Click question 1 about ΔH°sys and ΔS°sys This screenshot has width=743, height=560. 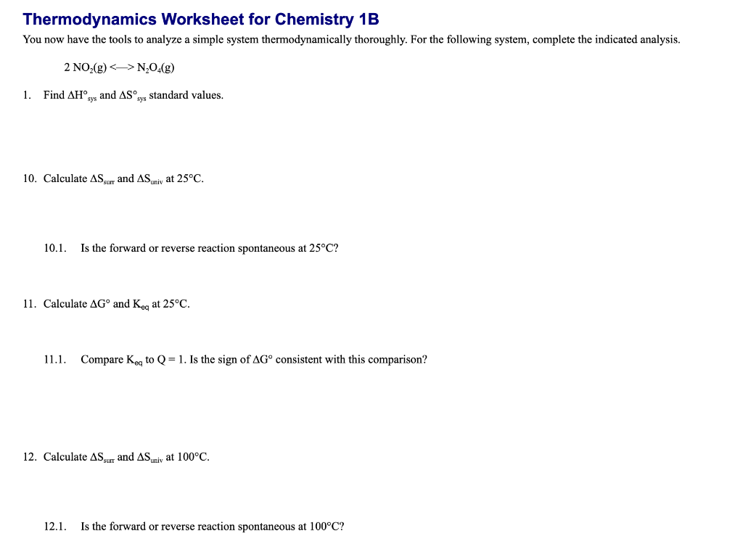pyautogui.click(x=123, y=95)
